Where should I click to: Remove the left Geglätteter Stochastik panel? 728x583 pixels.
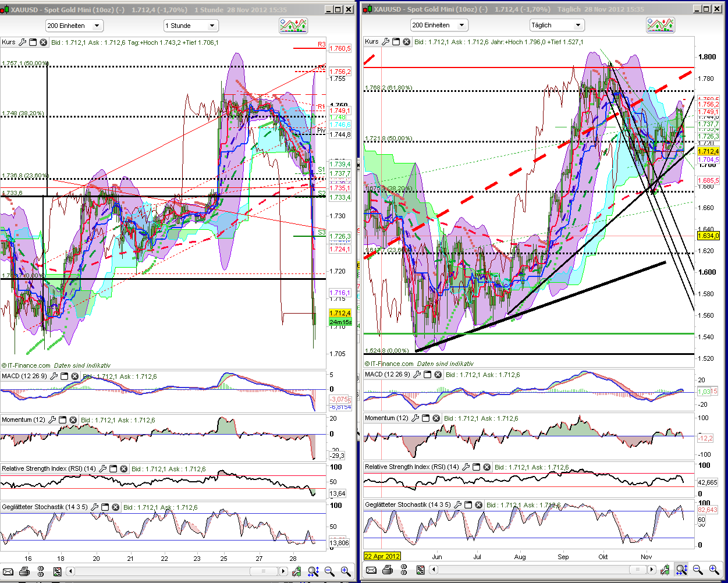(x=116, y=507)
